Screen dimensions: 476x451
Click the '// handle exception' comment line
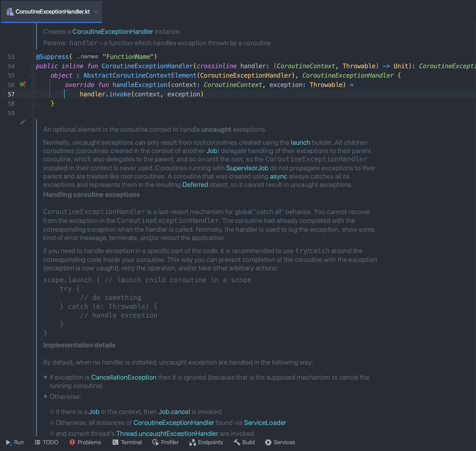click(119, 315)
